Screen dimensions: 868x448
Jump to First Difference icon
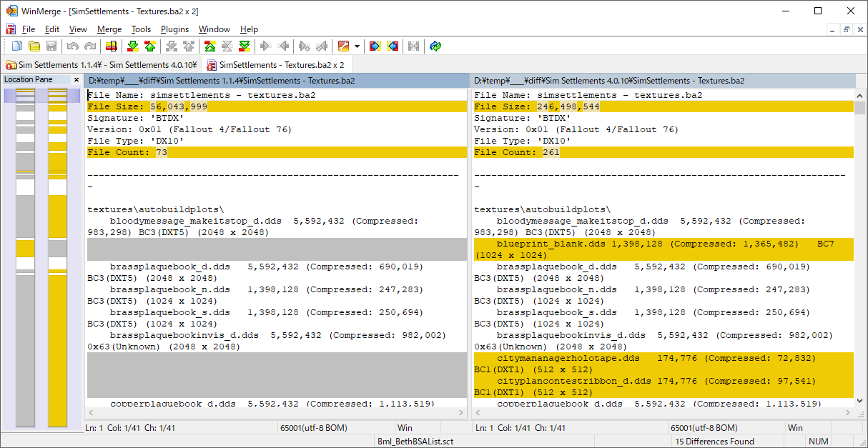tap(210, 46)
